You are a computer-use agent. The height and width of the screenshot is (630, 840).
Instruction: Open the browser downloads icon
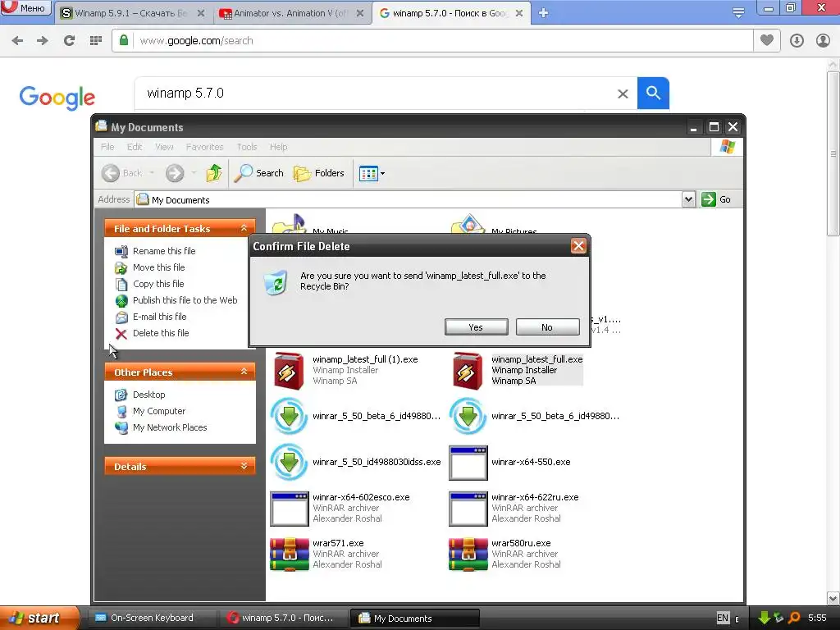tap(797, 40)
